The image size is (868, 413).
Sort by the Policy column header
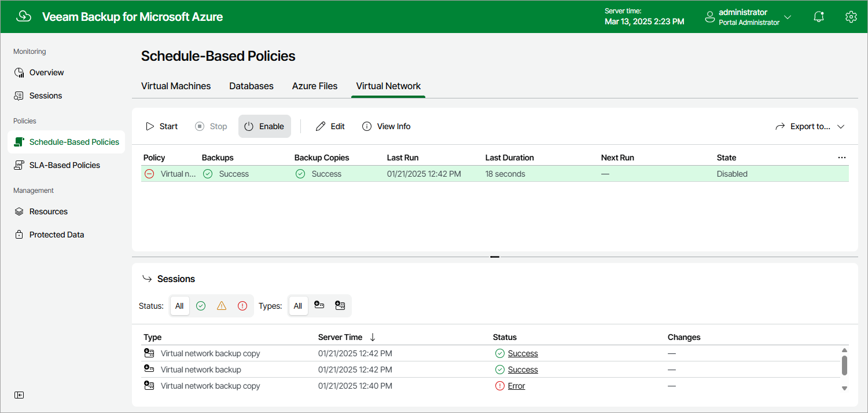pyautogui.click(x=155, y=158)
